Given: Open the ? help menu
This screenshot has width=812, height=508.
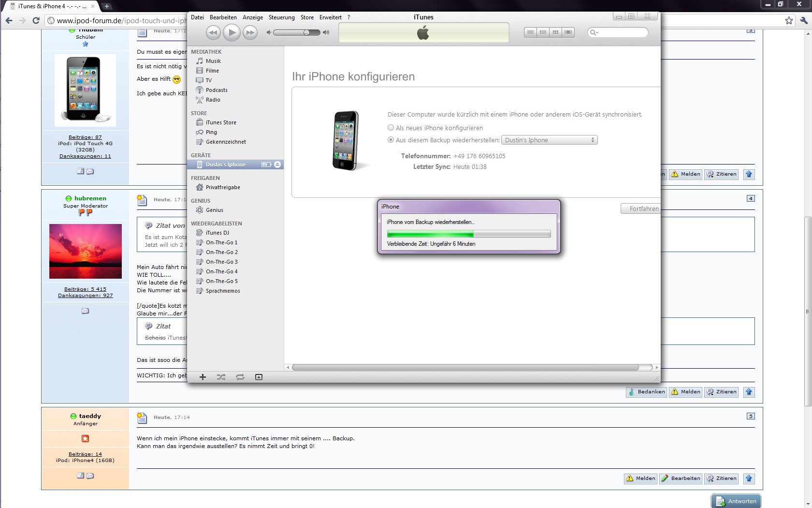Looking at the screenshot, I should point(348,17).
